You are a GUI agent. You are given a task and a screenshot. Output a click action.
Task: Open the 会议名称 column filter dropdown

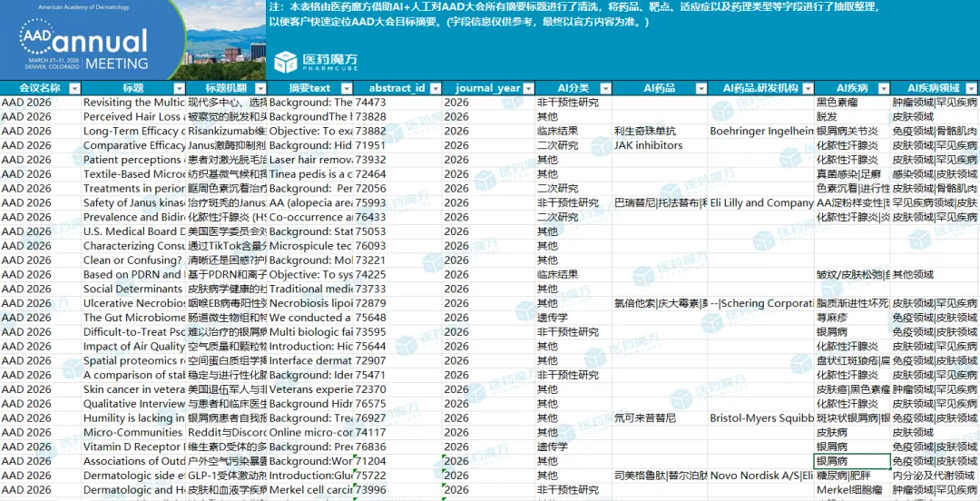pyautogui.click(x=74, y=88)
